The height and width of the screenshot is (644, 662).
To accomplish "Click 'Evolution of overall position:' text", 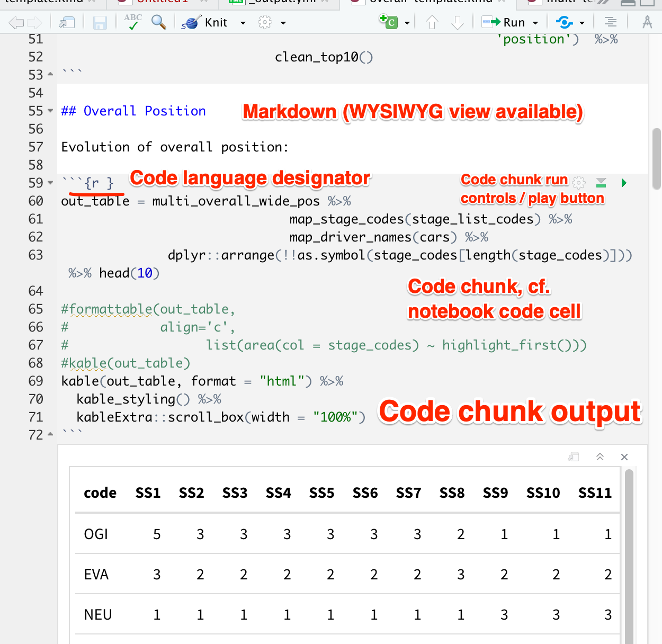I will coord(175,147).
